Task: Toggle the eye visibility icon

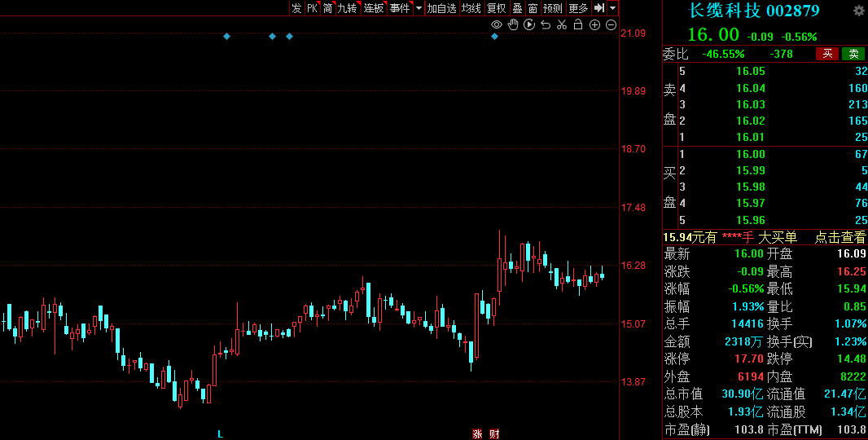Action: 497,24
